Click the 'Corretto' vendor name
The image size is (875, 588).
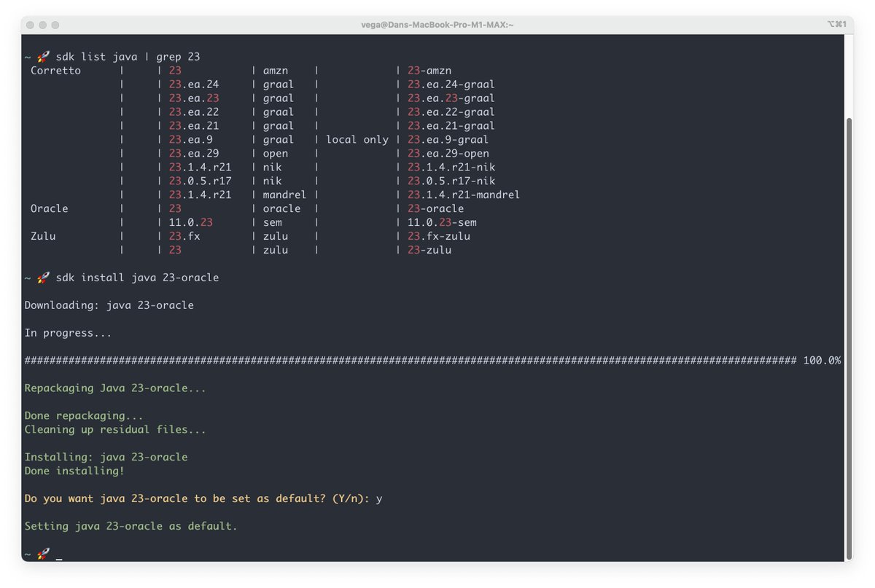coord(55,71)
